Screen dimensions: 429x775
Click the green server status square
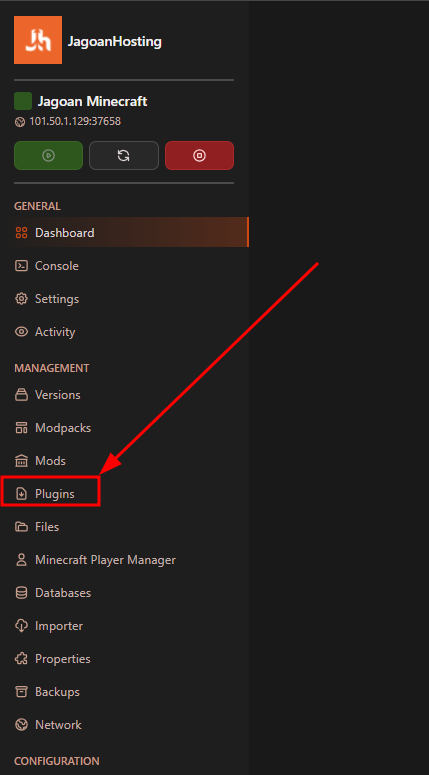coord(23,101)
